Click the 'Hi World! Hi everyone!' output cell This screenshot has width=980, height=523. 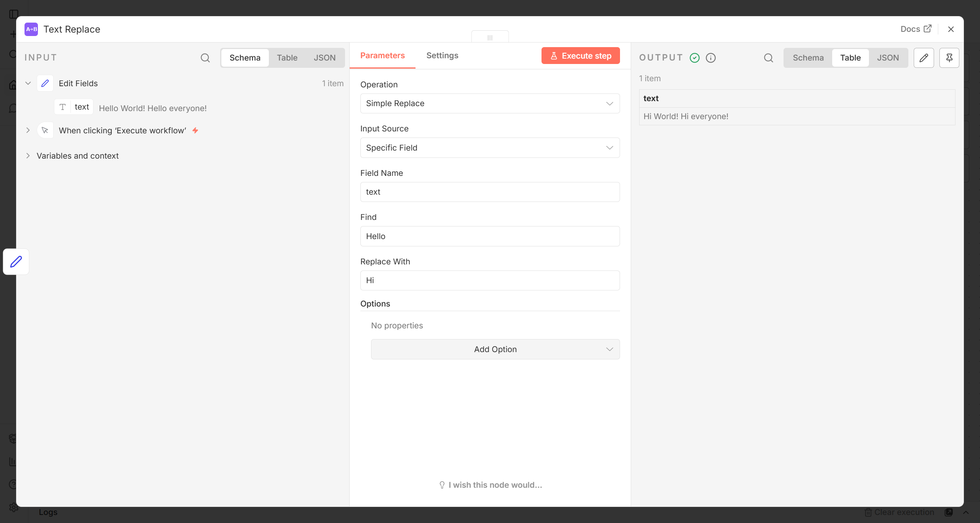[797, 116]
